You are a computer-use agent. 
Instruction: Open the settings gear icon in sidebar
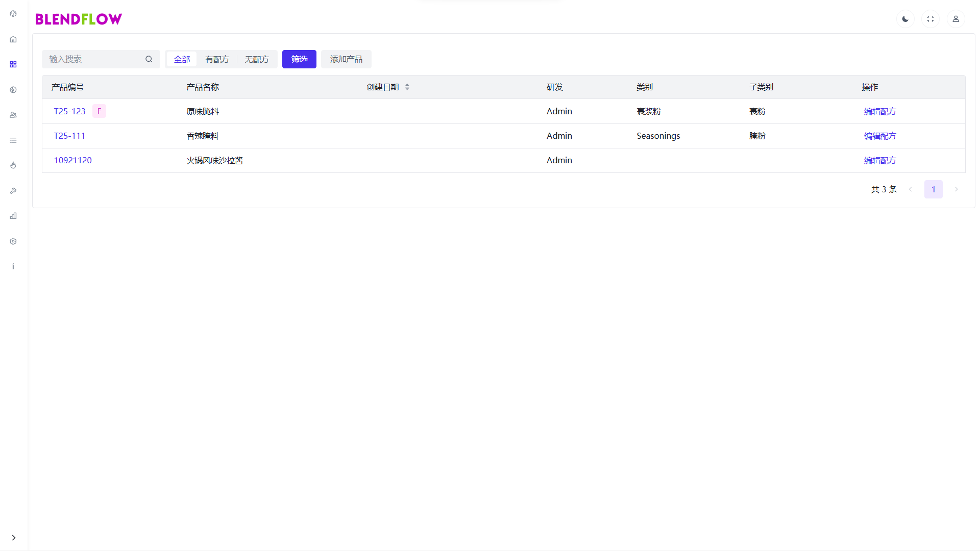pos(13,241)
